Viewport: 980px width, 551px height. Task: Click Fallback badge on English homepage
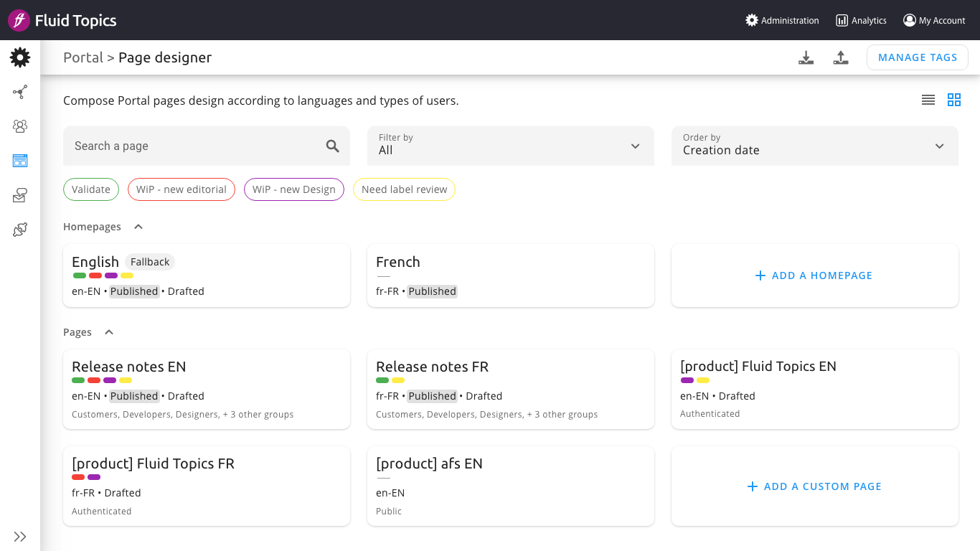point(150,262)
